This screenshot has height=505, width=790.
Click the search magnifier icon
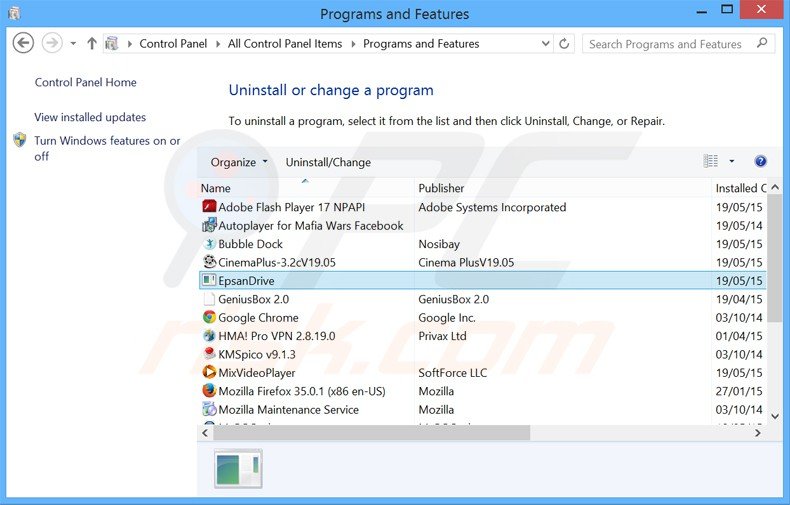pyautogui.click(x=762, y=43)
